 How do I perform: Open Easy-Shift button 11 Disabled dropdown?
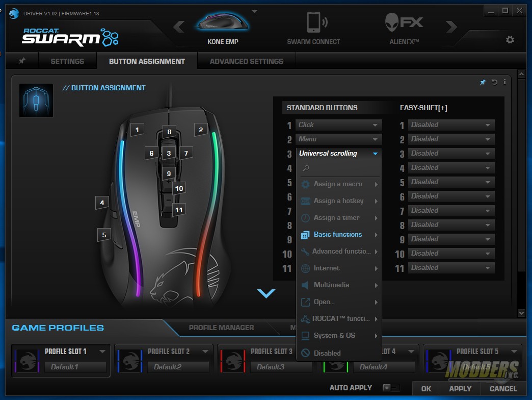[451, 267]
